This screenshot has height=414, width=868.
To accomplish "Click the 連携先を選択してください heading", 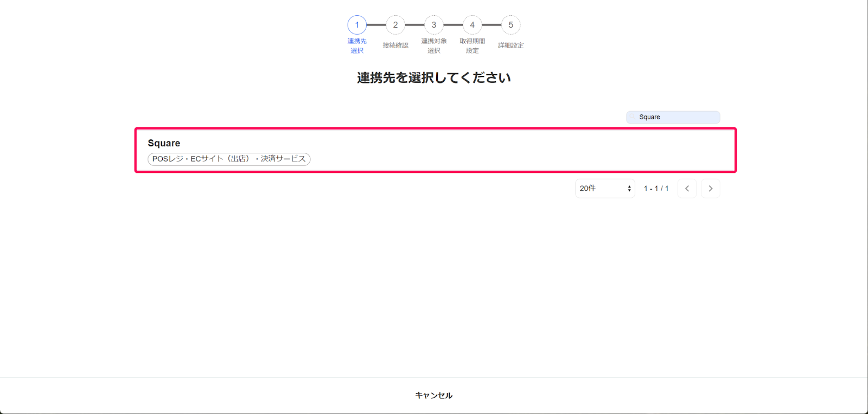I will click(x=434, y=78).
